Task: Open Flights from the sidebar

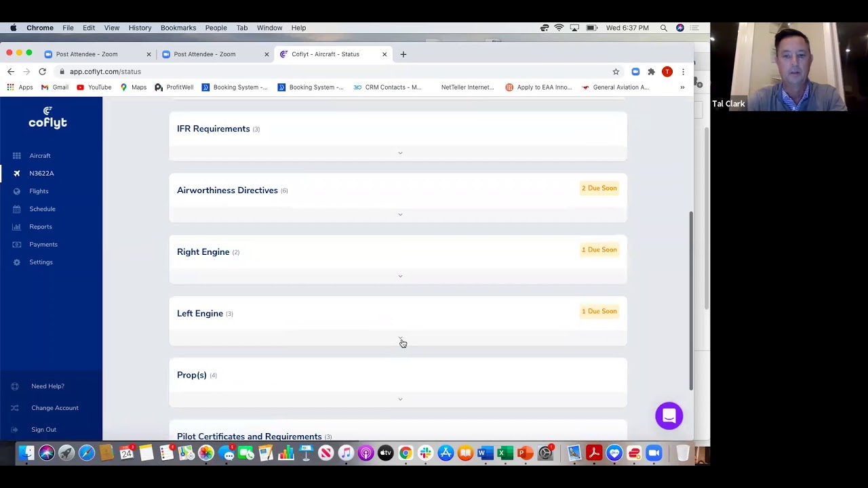Action: (x=39, y=191)
